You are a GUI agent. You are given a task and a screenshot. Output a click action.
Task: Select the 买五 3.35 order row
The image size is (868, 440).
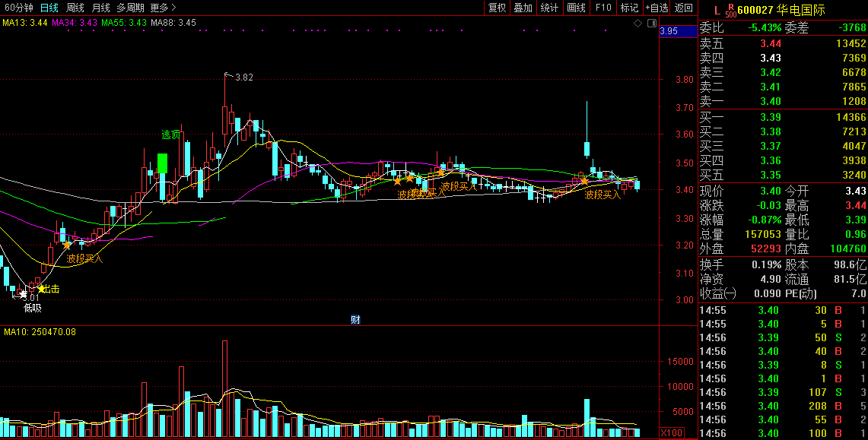[783, 175]
